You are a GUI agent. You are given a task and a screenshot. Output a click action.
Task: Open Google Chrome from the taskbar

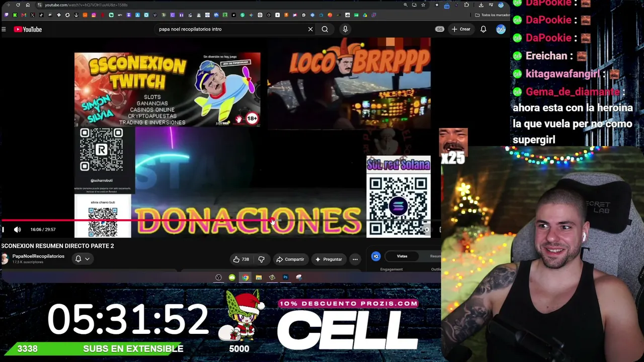point(245,278)
